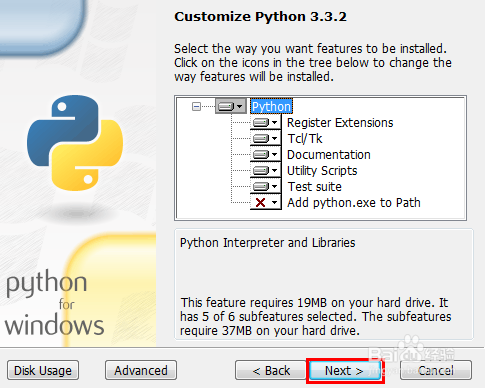Open the Tcl/Tk feature dropdown icon
The width and height of the screenshot is (485, 388).
pyautogui.click(x=266, y=138)
